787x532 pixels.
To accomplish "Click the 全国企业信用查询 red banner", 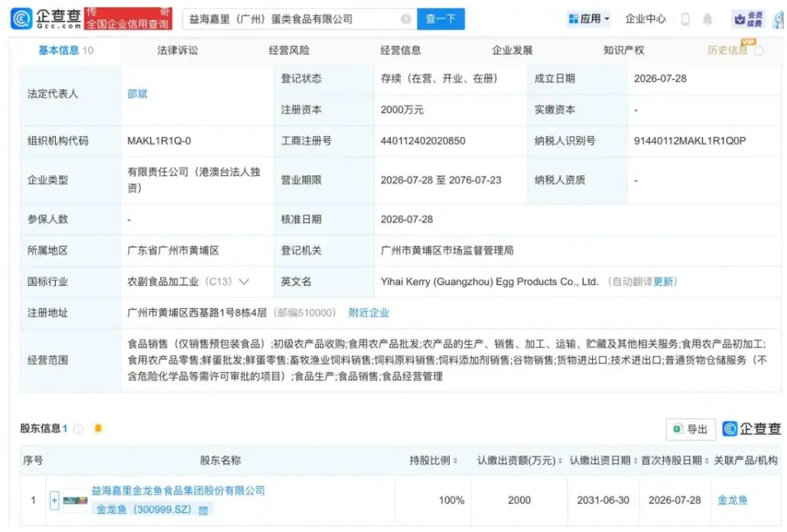I will pyautogui.click(x=128, y=19).
